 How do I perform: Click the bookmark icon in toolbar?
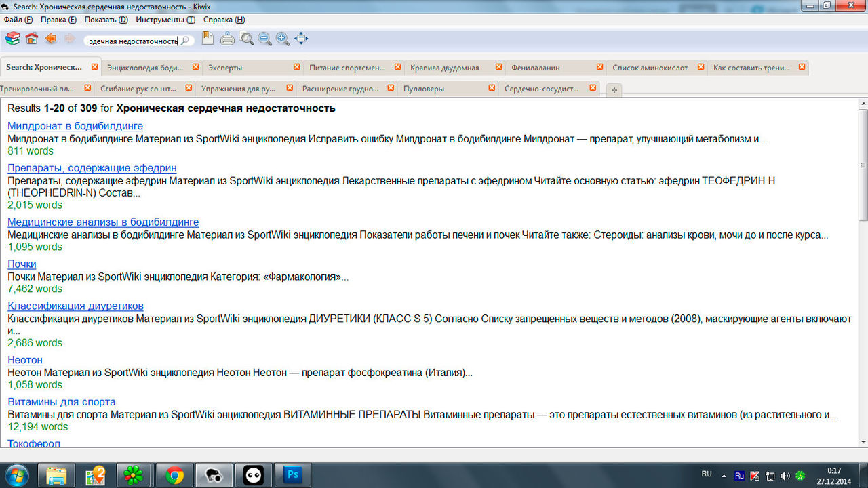pyautogui.click(x=208, y=39)
